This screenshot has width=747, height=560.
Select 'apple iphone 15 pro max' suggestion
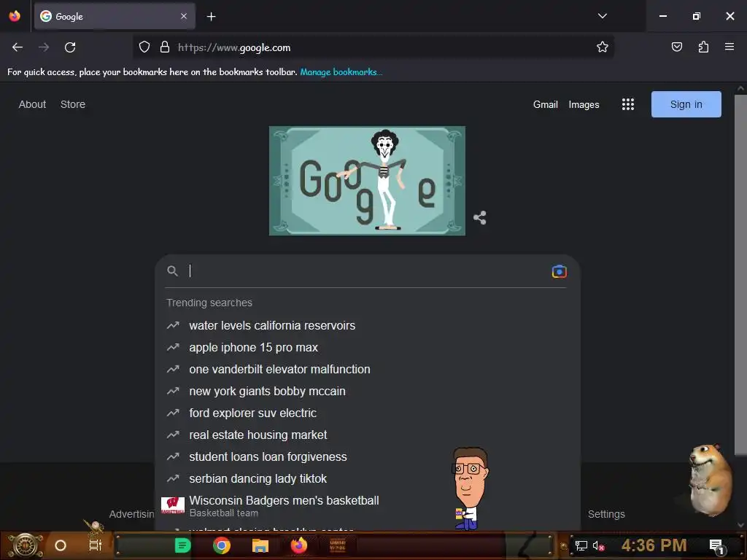367,348
